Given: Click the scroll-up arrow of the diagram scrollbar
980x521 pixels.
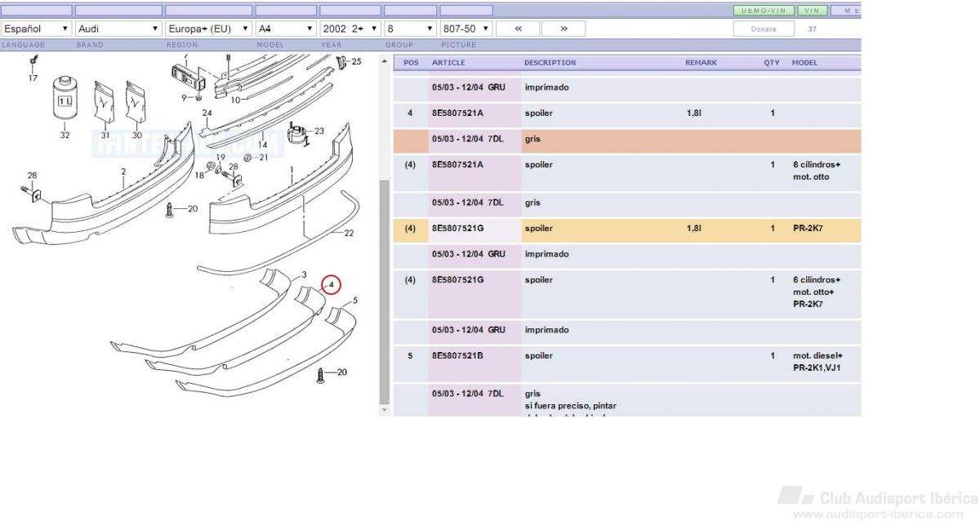Looking at the screenshot, I should [385, 60].
